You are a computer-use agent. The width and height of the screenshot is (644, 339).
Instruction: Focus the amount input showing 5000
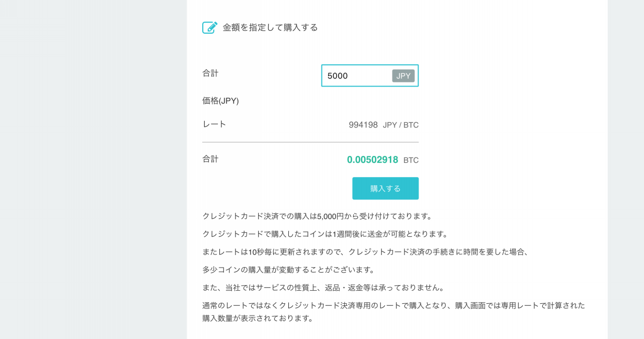370,75
